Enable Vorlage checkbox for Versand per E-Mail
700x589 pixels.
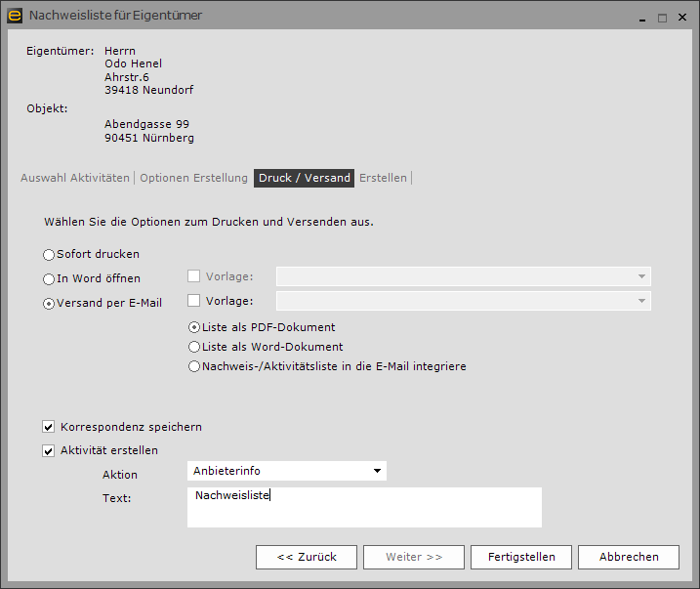[193, 301]
